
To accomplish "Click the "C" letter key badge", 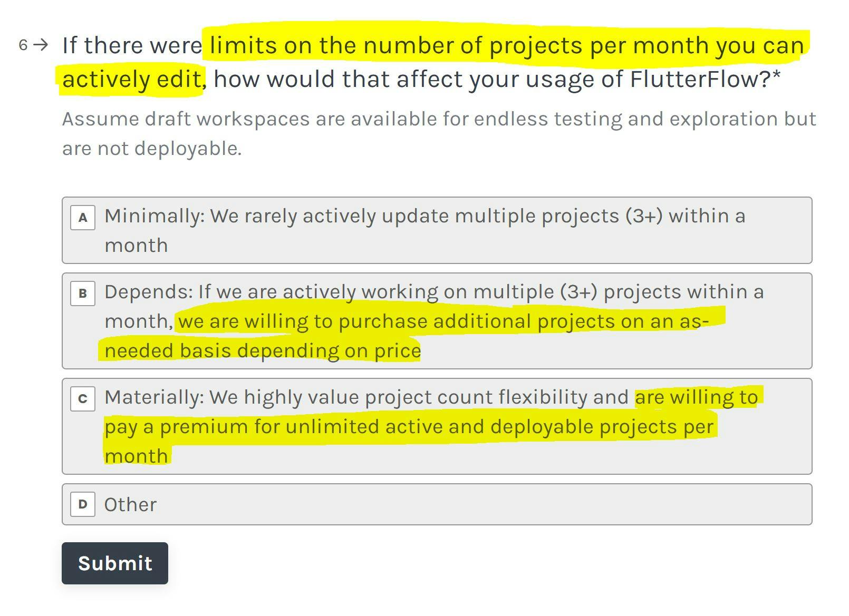I will [x=83, y=399].
